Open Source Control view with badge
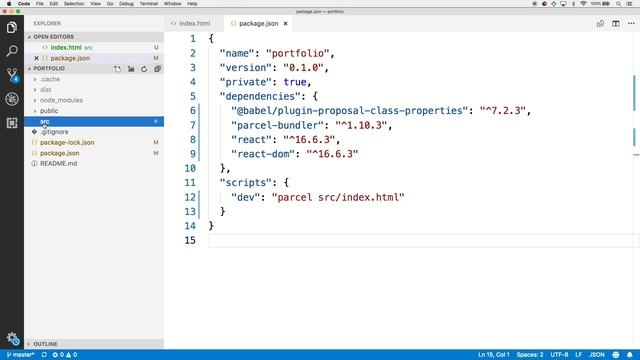Screen dimensions: 640x360 [x=12, y=75]
